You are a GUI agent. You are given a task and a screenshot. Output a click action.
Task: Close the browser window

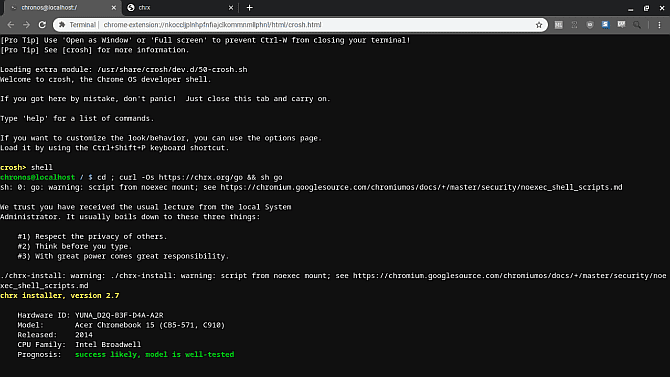[x=662, y=8]
